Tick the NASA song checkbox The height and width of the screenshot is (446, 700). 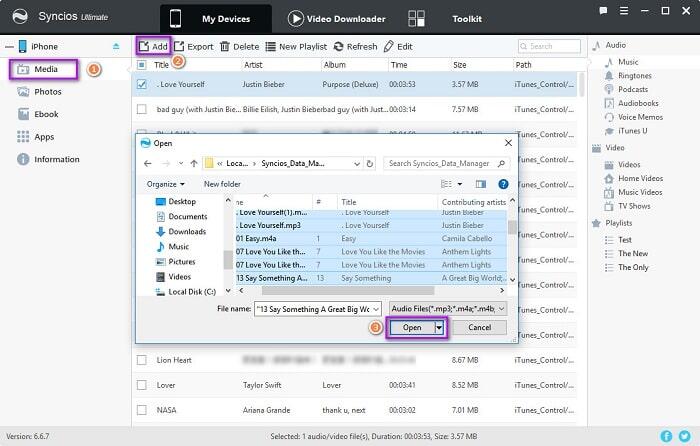pos(142,410)
